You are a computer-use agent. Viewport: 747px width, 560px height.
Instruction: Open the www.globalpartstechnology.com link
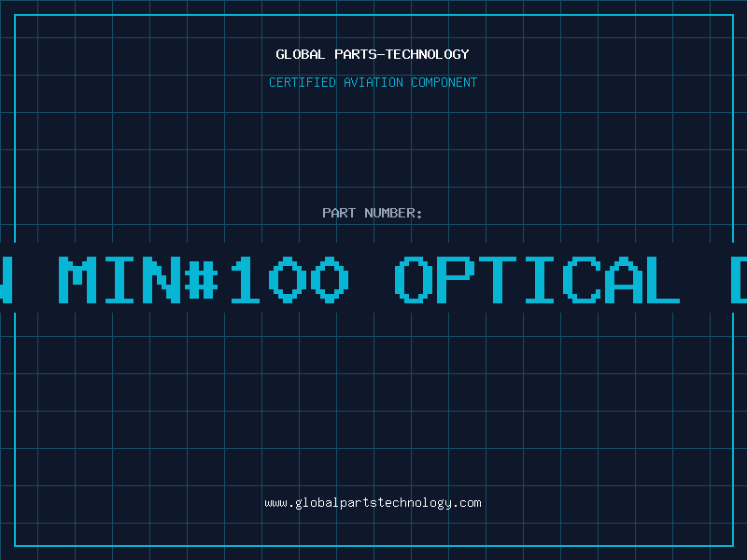tap(373, 503)
